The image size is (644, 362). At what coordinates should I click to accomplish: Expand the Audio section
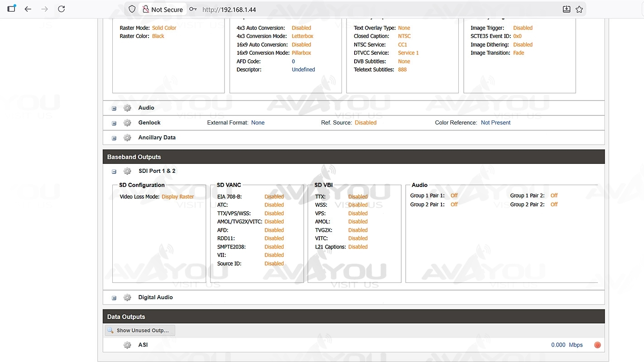[114, 109]
